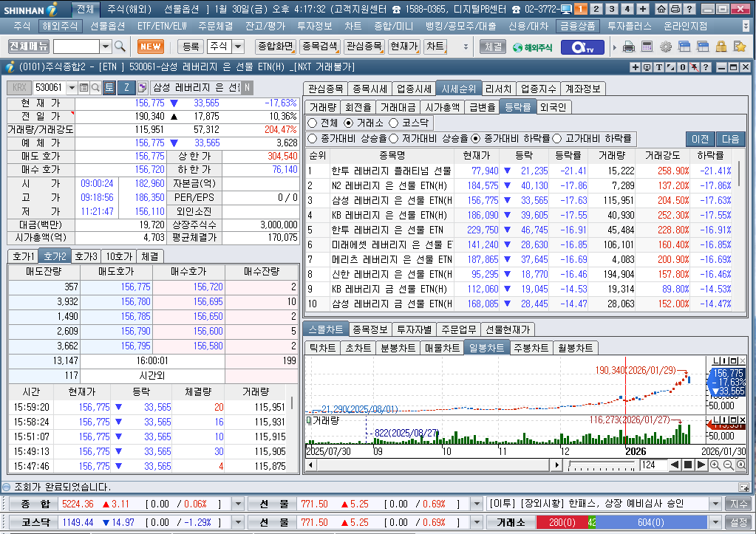This screenshot has width=756, height=534.
Task: Click the monitor copy-screen icon in window header
Action: [647, 67]
